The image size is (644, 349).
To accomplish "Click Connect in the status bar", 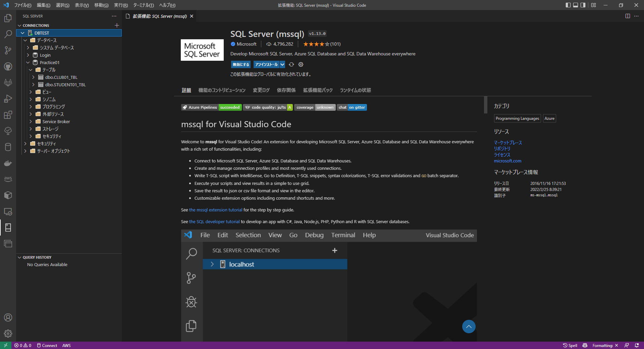I will 47,345.
